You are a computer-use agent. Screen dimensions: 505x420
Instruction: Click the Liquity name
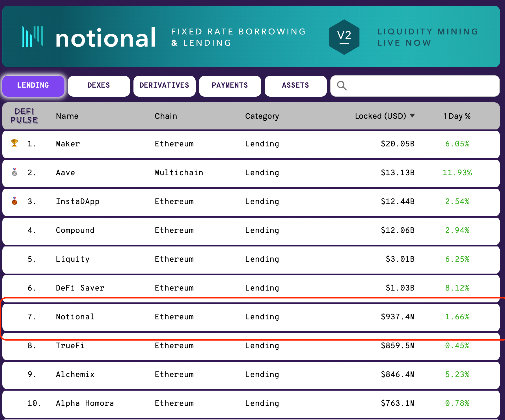click(x=73, y=259)
